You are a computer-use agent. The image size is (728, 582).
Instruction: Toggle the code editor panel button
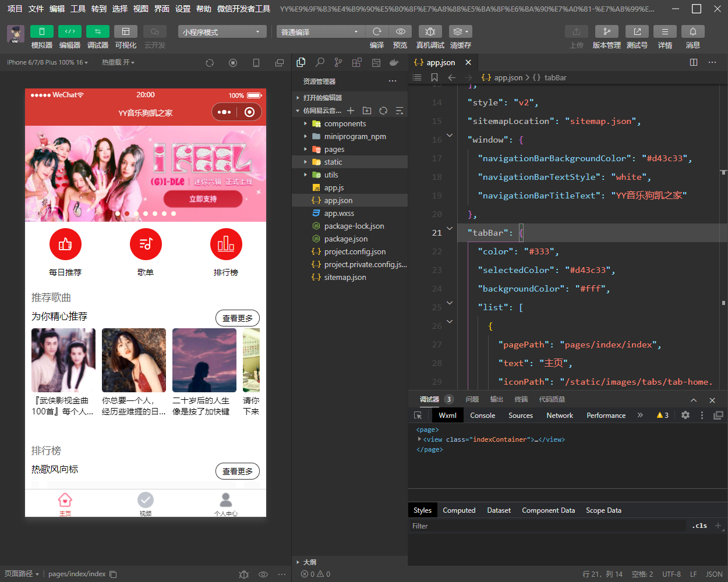click(70, 31)
